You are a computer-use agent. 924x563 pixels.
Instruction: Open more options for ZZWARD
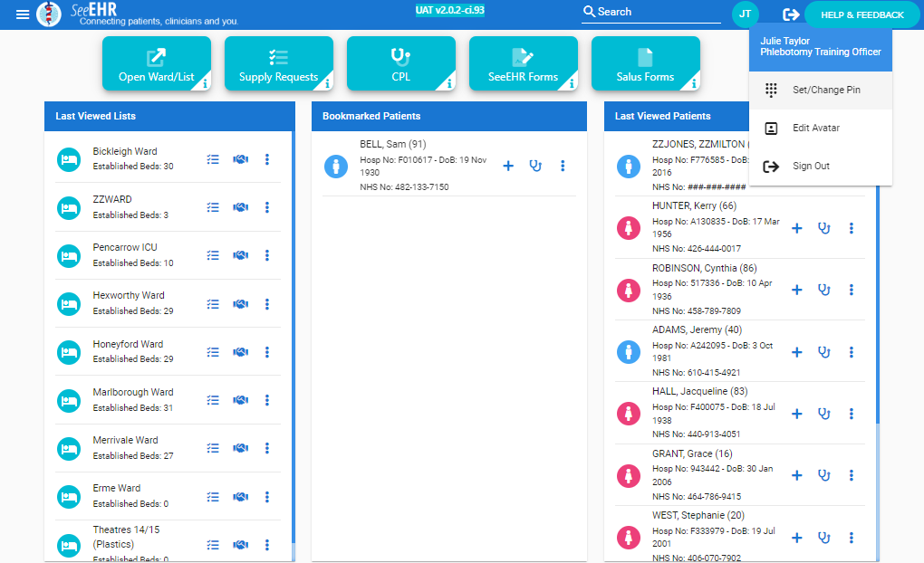coord(267,207)
